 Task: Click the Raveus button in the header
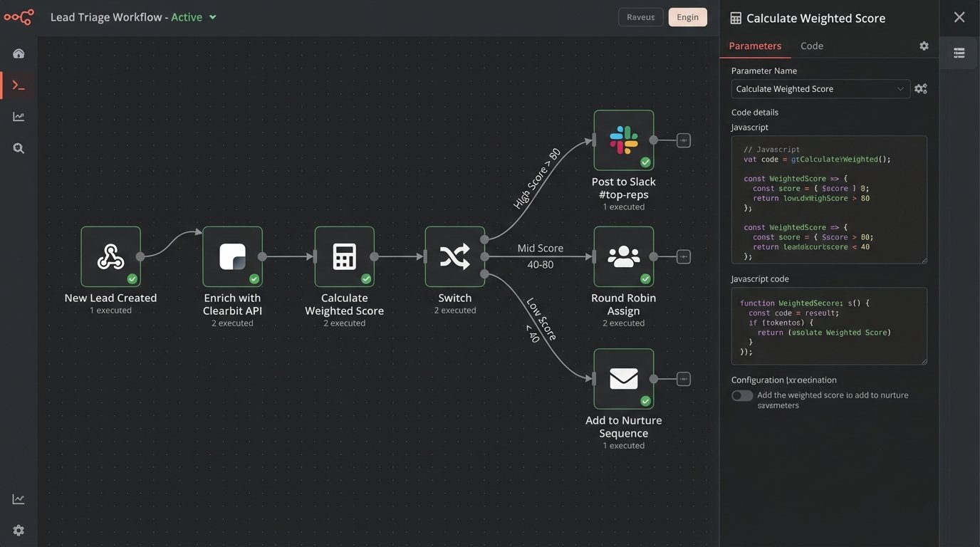pyautogui.click(x=640, y=16)
